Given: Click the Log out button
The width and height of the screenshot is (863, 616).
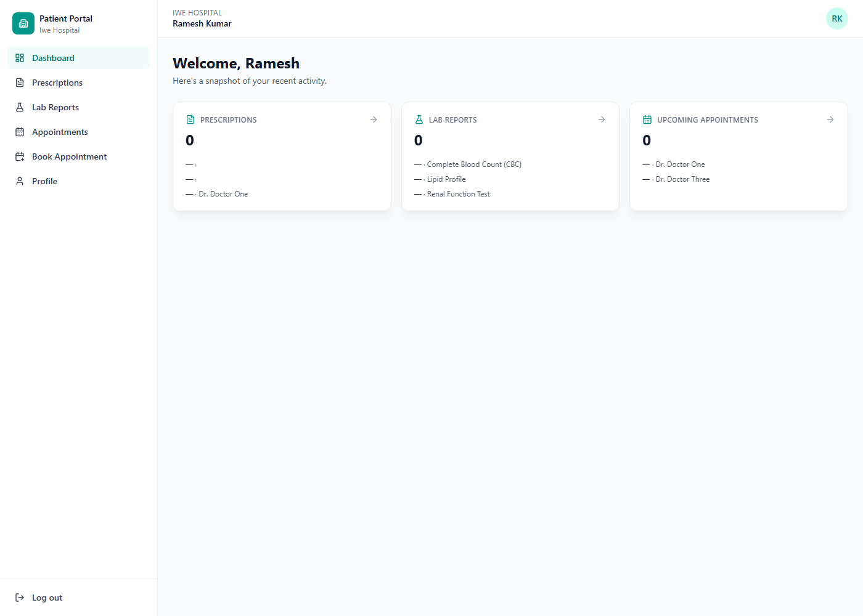Looking at the screenshot, I should [78, 598].
